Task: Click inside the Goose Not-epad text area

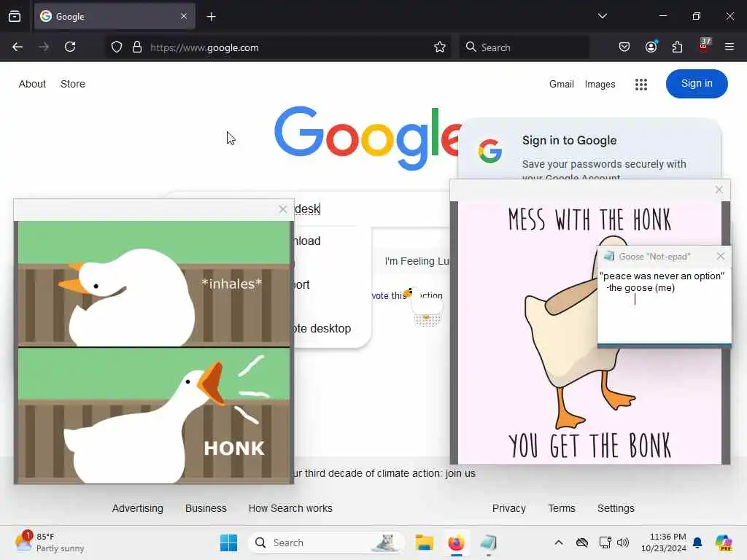Action: (664, 305)
